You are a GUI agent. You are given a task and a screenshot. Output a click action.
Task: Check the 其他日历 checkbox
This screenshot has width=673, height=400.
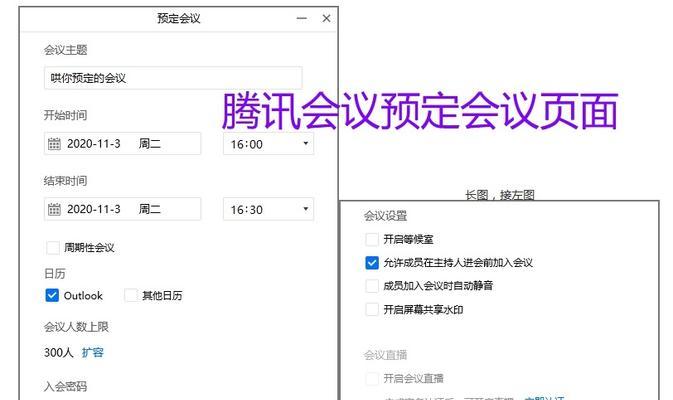(x=130, y=295)
